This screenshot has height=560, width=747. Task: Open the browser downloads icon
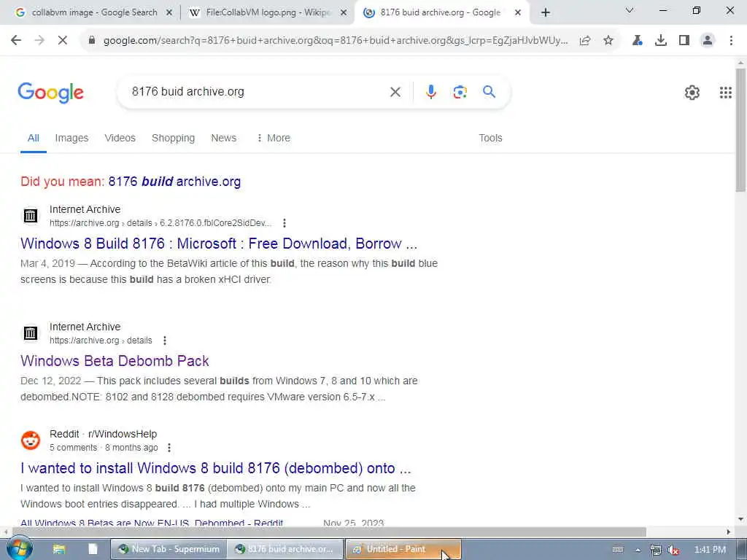[x=661, y=41]
